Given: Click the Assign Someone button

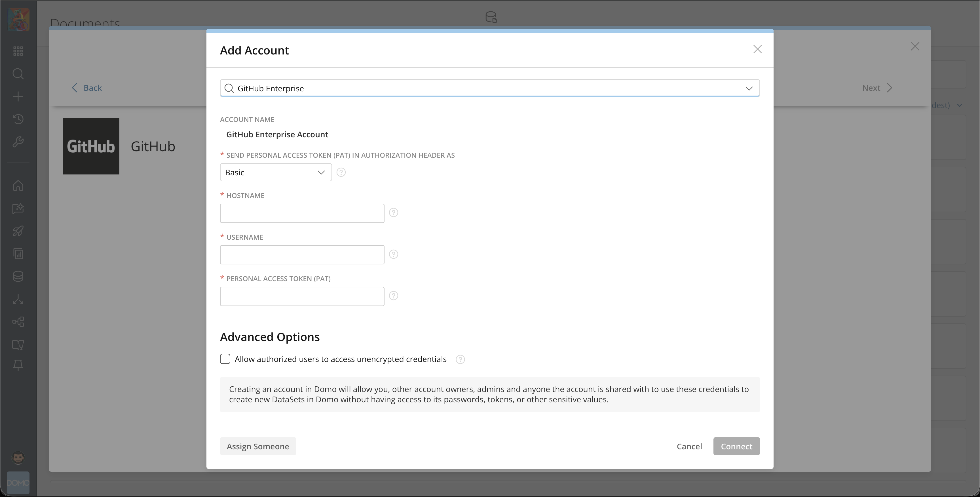Looking at the screenshot, I should pos(258,447).
